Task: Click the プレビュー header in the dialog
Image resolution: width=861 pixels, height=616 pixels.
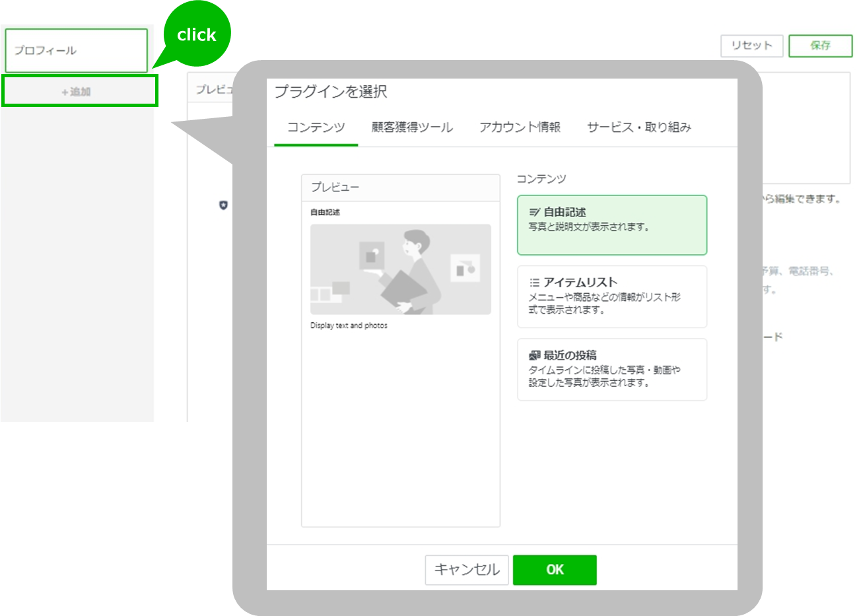Action: tap(335, 188)
